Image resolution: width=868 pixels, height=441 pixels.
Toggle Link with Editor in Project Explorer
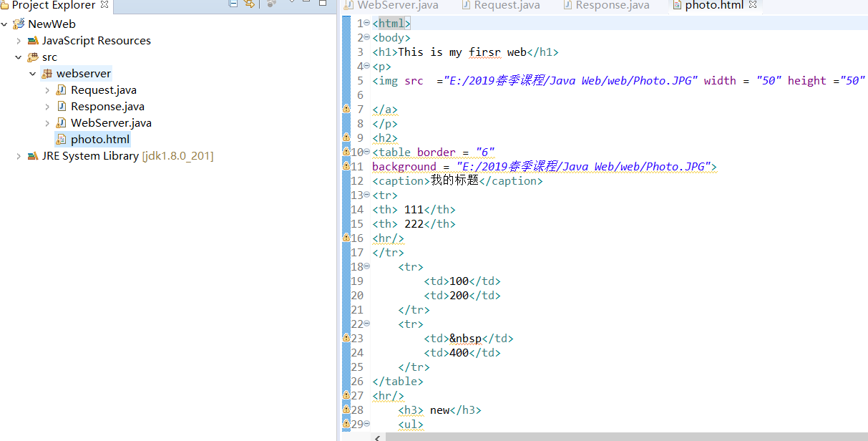[x=249, y=4]
